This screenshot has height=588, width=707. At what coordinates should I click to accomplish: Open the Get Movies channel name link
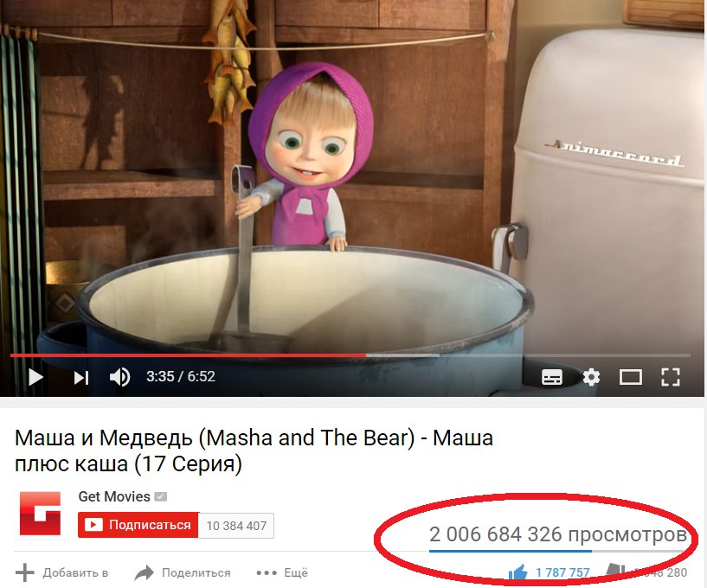pos(114,496)
